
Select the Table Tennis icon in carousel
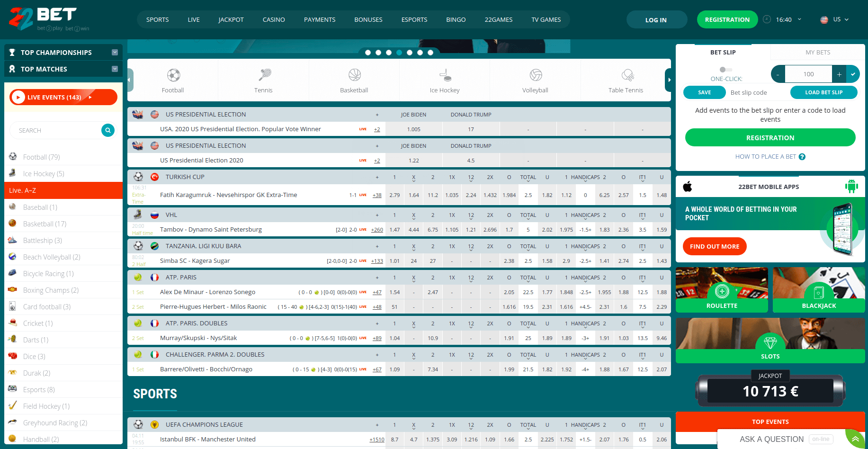click(627, 75)
